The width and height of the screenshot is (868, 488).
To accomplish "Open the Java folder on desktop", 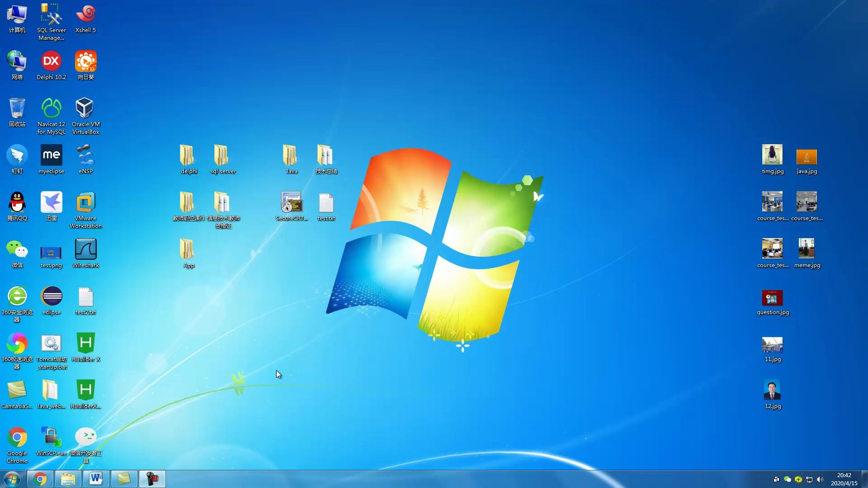I will click(x=292, y=157).
